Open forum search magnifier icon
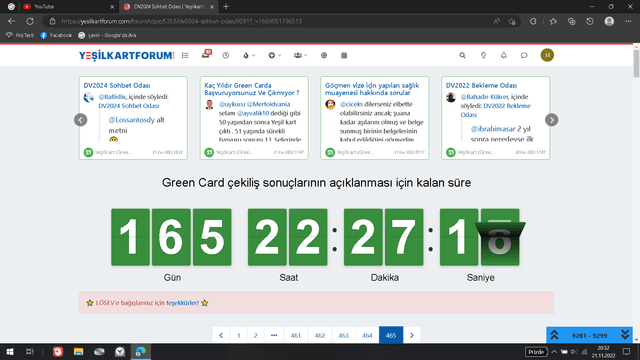 pyautogui.click(x=462, y=55)
